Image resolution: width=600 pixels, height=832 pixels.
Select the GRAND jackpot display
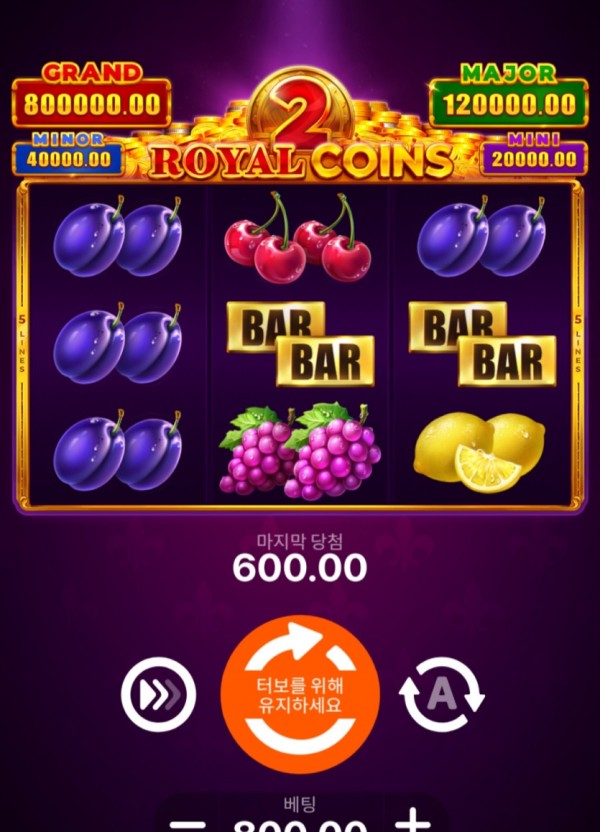coord(91,96)
